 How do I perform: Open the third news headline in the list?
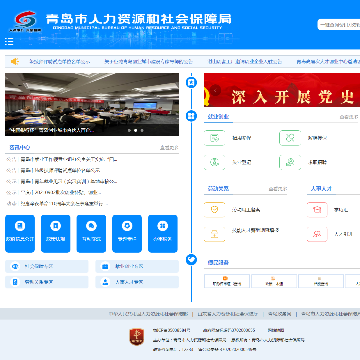(x=69, y=181)
